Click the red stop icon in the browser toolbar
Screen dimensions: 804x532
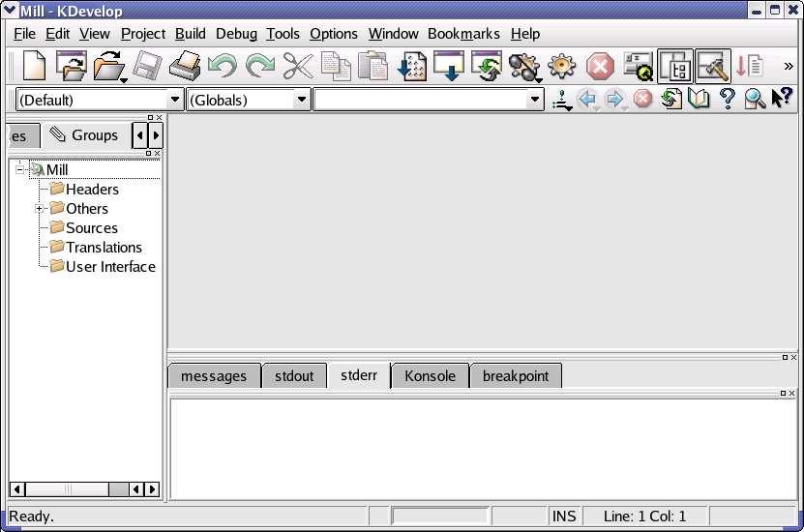[642, 99]
